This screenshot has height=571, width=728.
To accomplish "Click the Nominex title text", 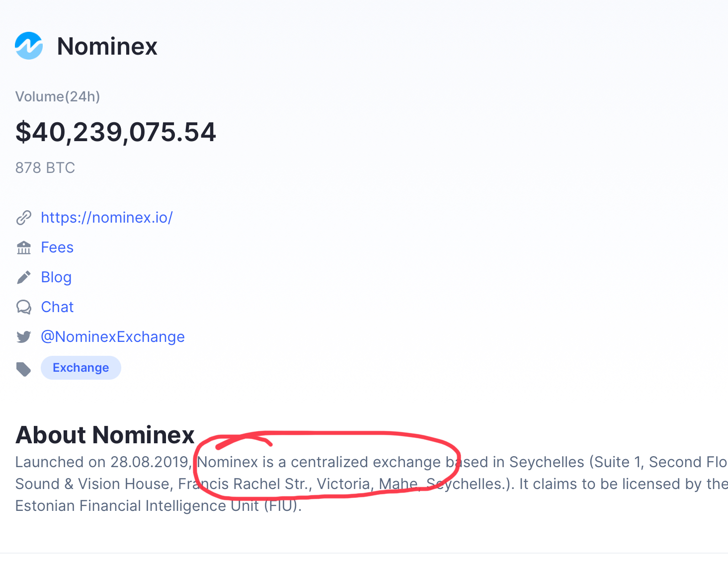I will tap(107, 46).
